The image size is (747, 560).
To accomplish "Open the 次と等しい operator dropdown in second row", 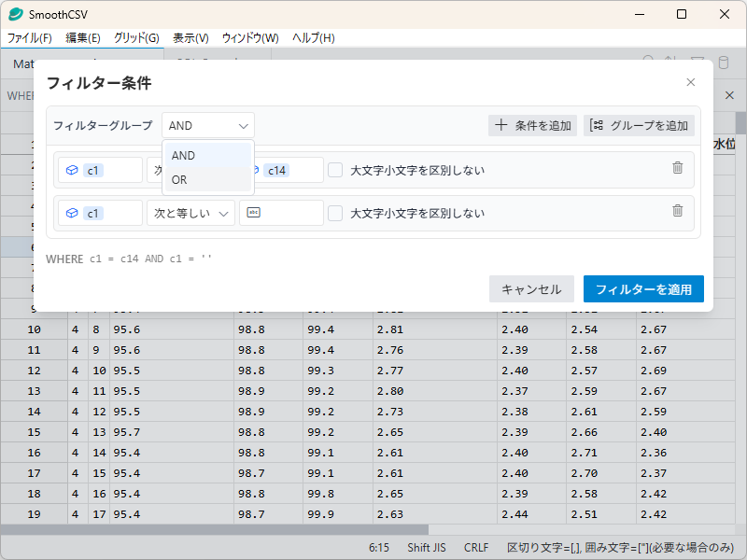I will tap(190, 213).
